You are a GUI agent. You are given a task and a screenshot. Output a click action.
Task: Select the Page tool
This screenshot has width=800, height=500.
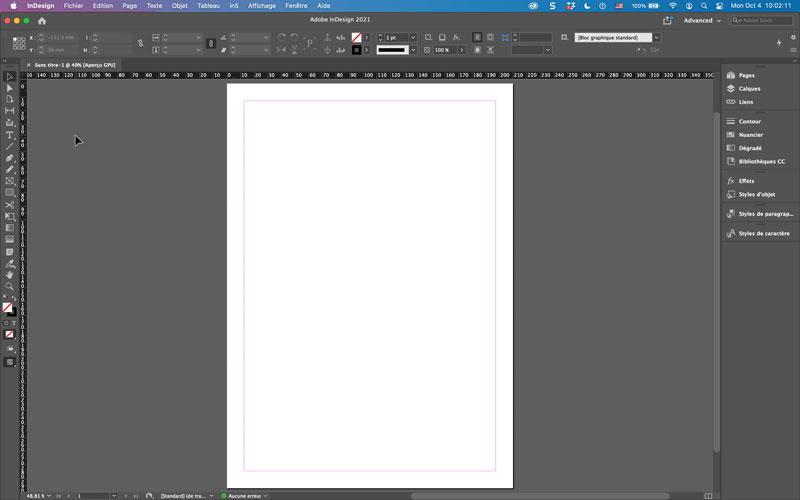[x=10, y=99]
